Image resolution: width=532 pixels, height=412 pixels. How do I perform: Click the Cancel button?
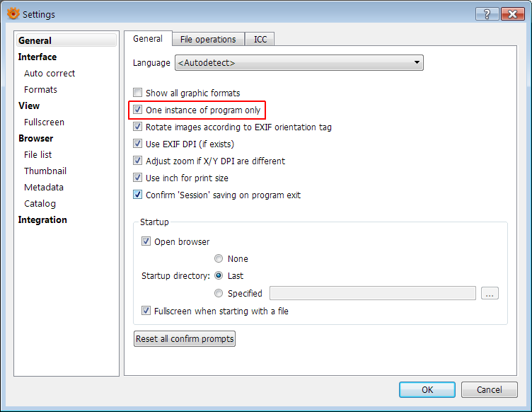coord(489,389)
